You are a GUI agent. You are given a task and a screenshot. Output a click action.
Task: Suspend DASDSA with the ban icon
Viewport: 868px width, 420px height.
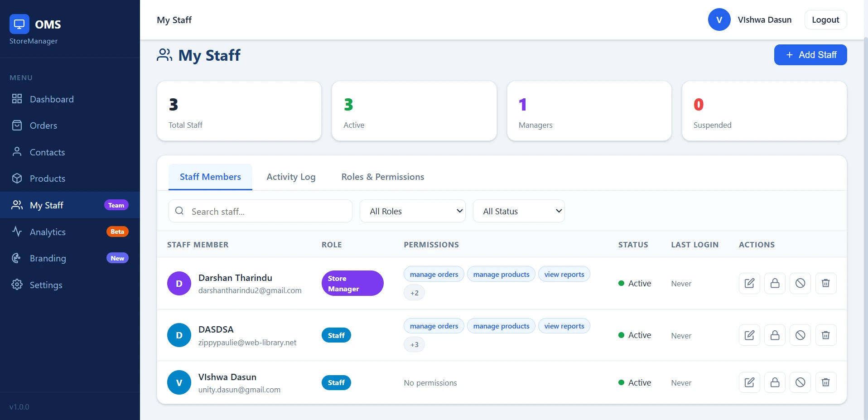(800, 335)
